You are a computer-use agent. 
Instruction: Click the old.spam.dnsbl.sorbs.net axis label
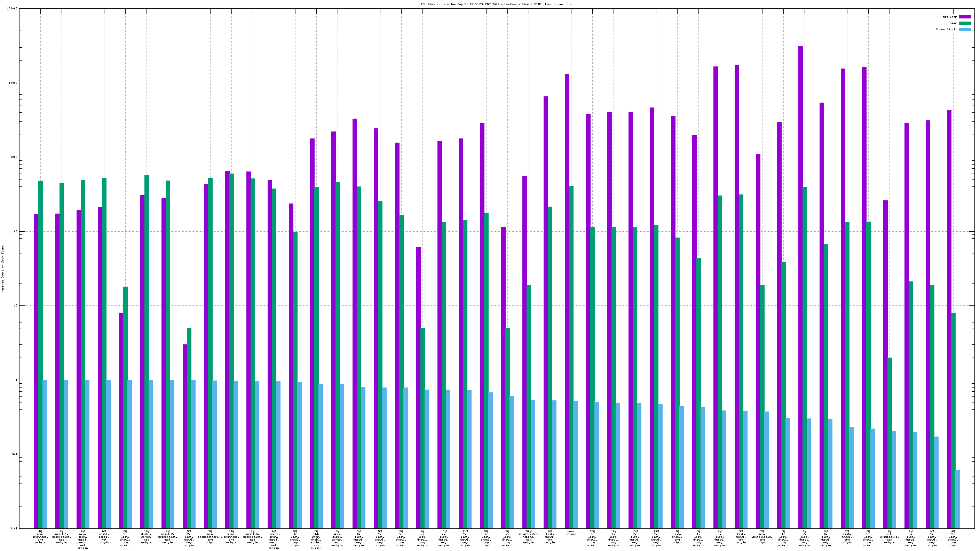[316, 539]
